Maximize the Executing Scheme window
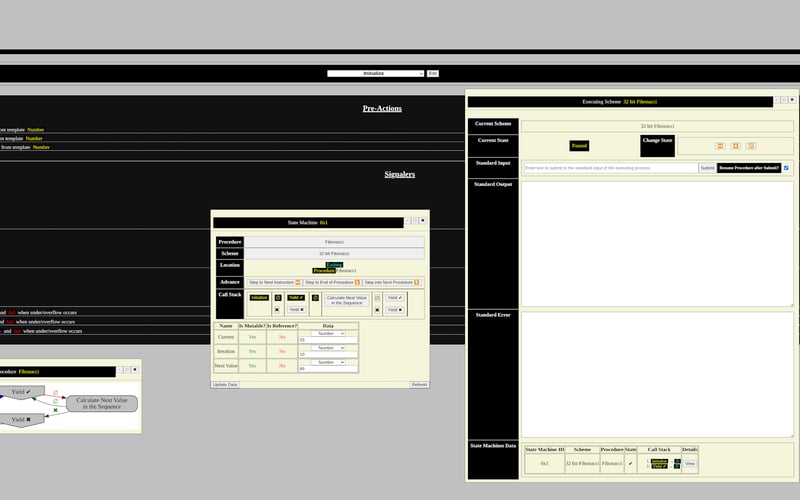The height and width of the screenshot is (500, 800). [x=784, y=100]
